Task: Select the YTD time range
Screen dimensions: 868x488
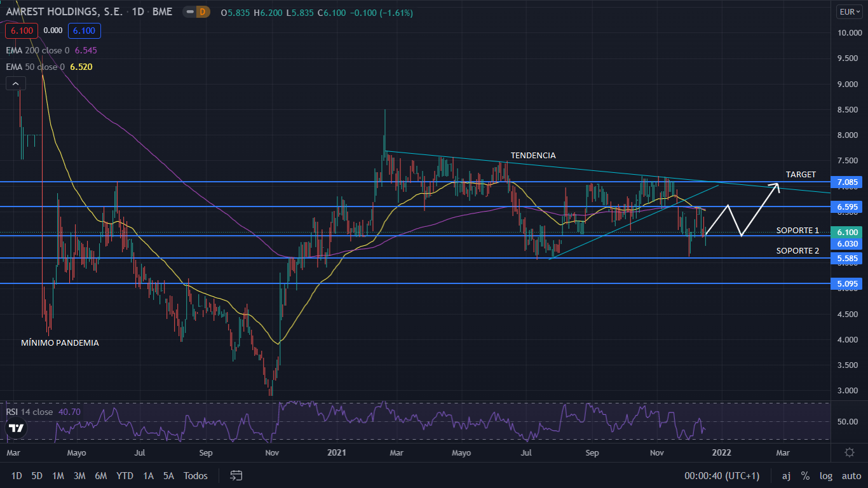Action: (125, 475)
